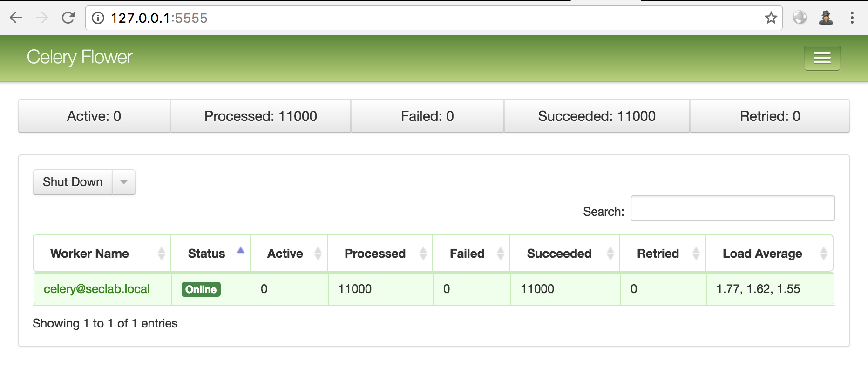Screen dimensions: 868x374
Task: Open the browser three-dot menu
Action: 852,18
